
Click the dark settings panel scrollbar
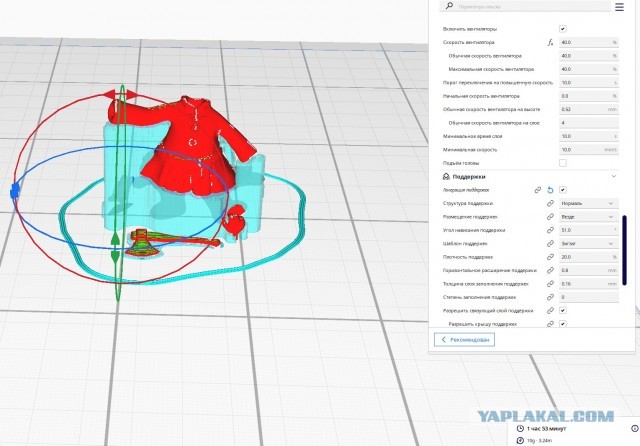pyautogui.click(x=624, y=251)
